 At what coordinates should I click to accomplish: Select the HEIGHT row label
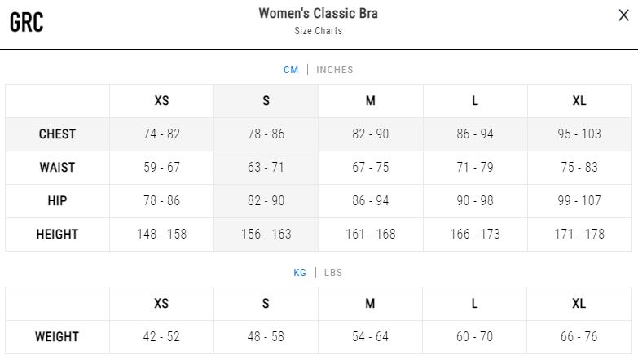click(57, 235)
